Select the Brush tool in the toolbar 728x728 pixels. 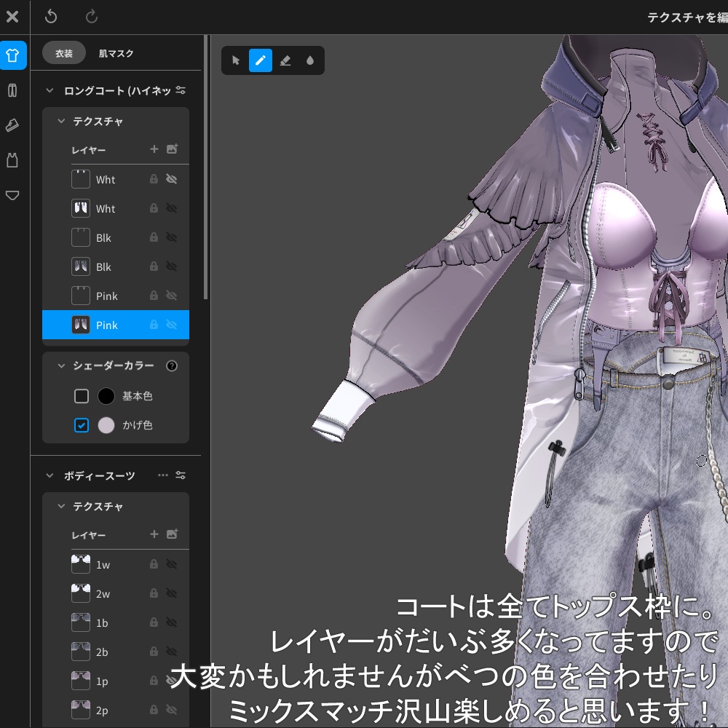[x=261, y=60]
